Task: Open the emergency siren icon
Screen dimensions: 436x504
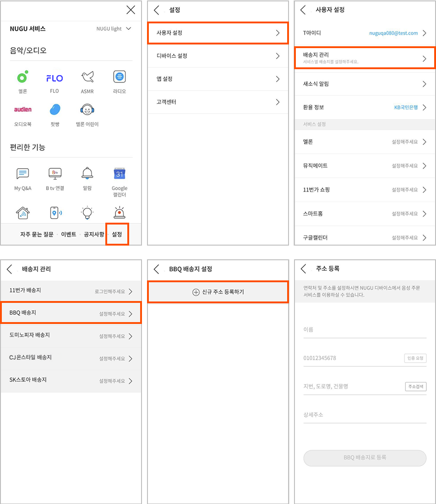Action: pyautogui.click(x=120, y=213)
